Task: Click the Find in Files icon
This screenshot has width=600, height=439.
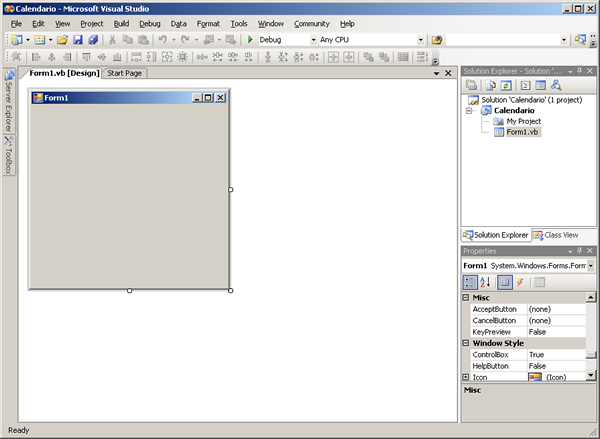Action: (x=437, y=39)
